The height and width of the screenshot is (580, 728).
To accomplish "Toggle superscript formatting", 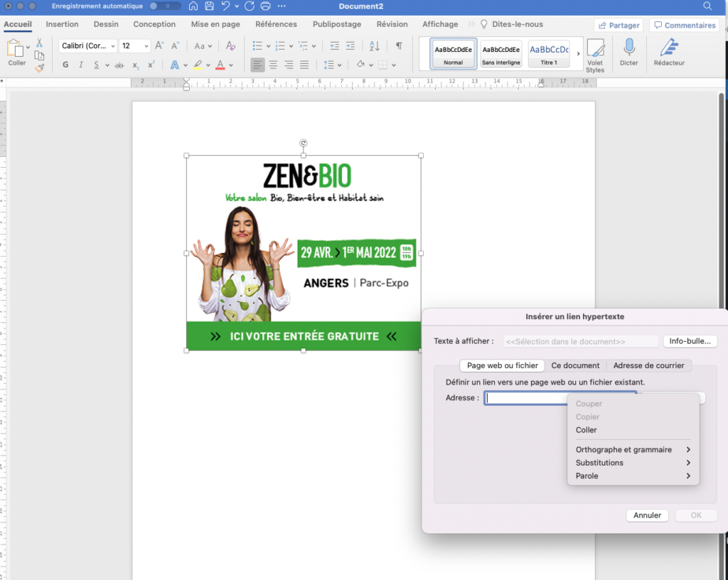I will [151, 65].
